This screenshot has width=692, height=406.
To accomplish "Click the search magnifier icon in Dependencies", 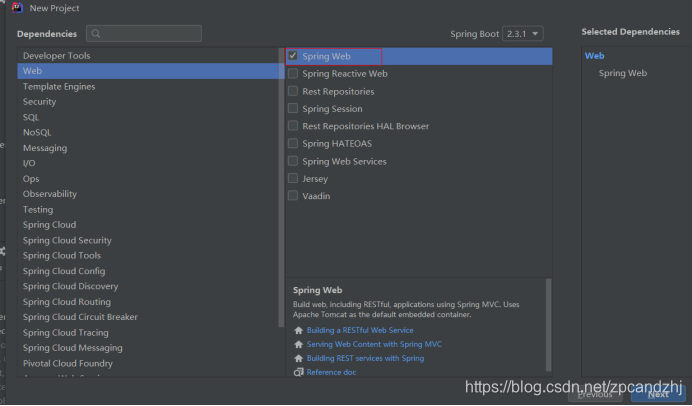I will point(96,34).
